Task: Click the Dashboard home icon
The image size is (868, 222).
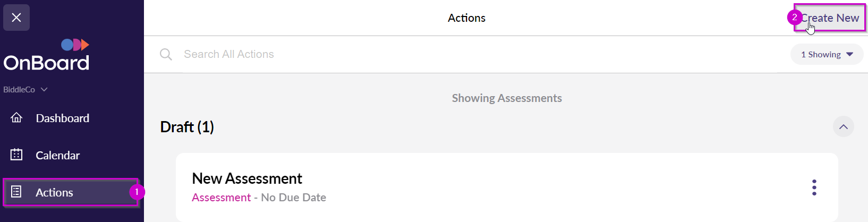Action: (x=16, y=118)
